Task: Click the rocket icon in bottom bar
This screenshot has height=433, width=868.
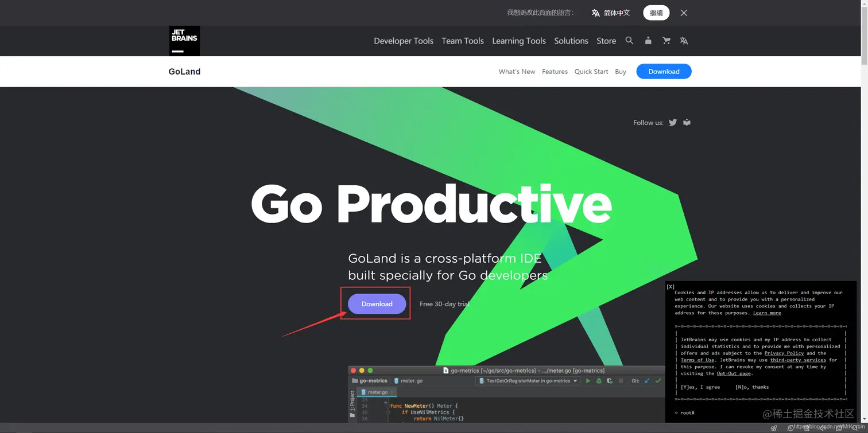Action: 774,428
